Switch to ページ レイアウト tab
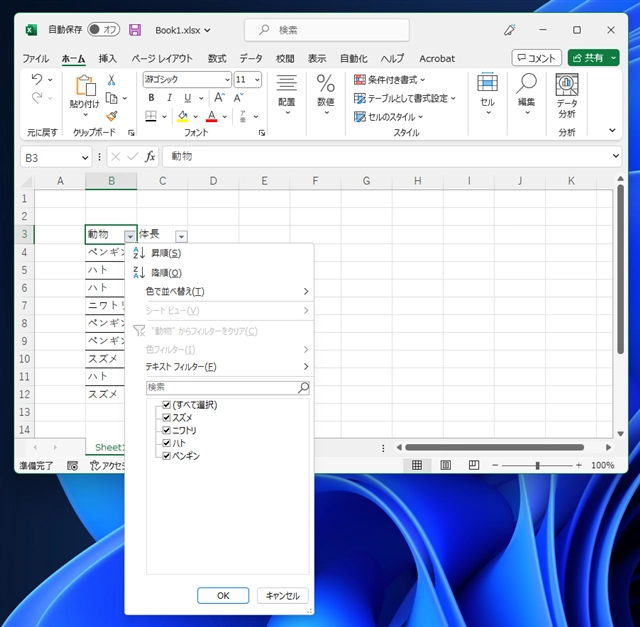Image resolution: width=640 pixels, height=627 pixels. point(162,58)
